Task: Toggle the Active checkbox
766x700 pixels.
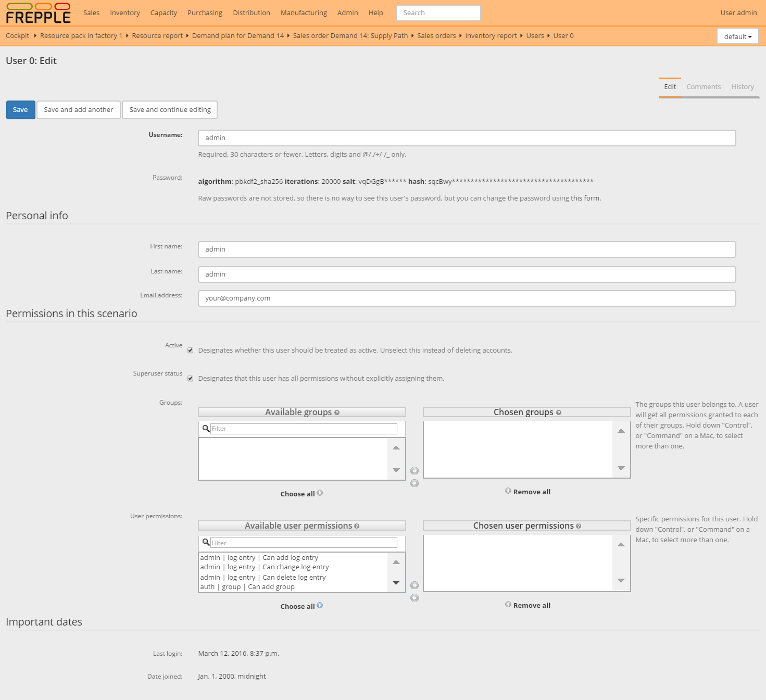Action: click(191, 351)
